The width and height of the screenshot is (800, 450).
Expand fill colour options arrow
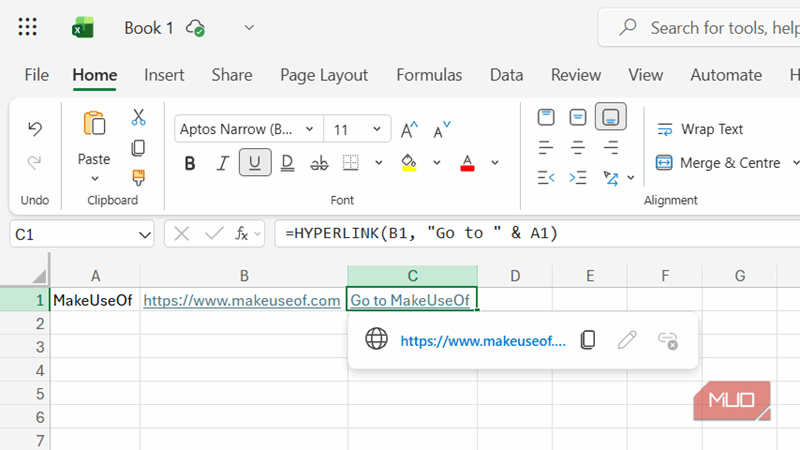pos(436,163)
